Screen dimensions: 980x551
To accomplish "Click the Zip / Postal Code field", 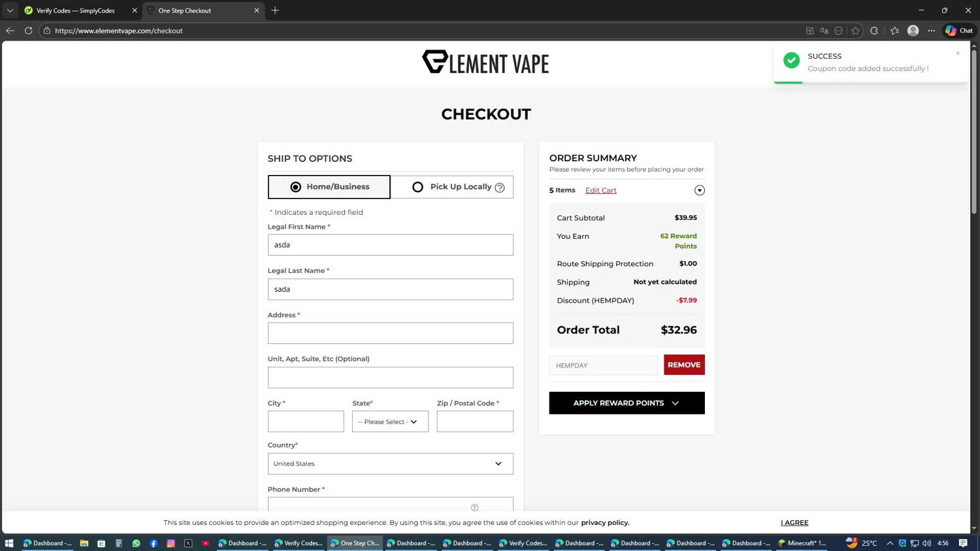I will pos(475,422).
